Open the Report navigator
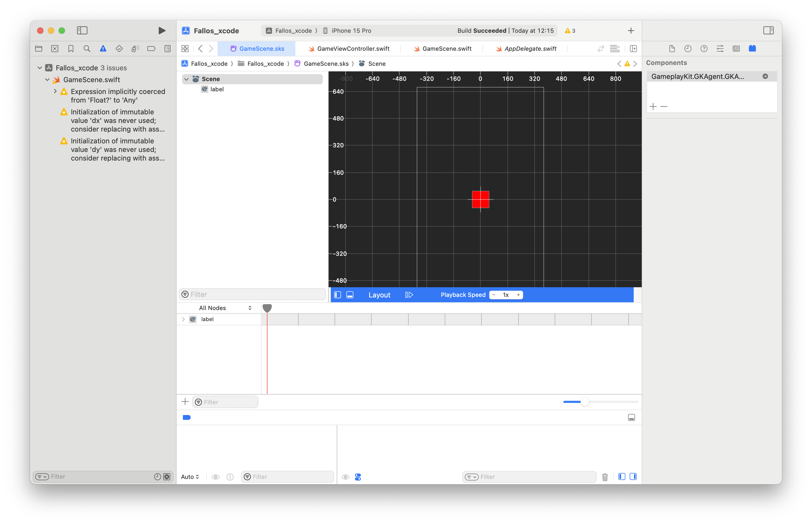Image resolution: width=812 pixels, height=524 pixels. tap(168, 49)
